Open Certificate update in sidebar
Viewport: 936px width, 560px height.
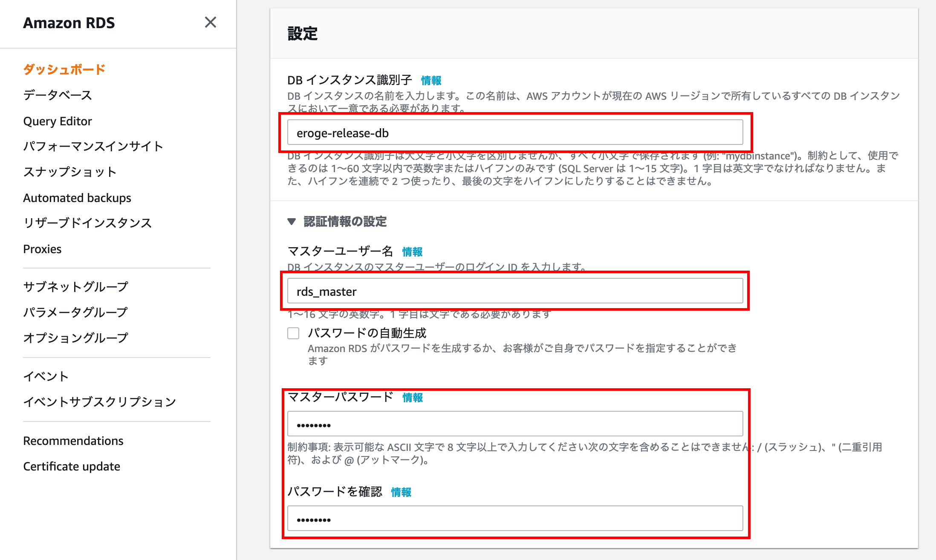[x=72, y=466]
